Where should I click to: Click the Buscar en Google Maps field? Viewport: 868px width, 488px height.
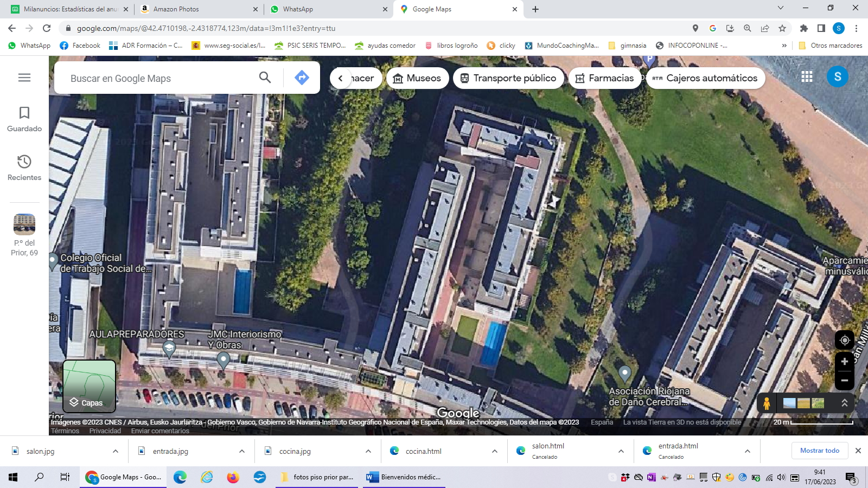[x=157, y=79]
